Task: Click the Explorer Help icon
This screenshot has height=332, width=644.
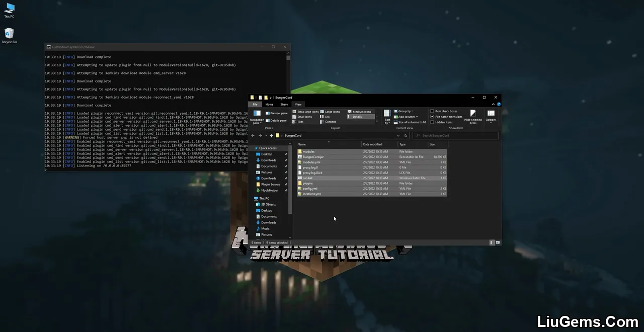Action: click(x=499, y=104)
